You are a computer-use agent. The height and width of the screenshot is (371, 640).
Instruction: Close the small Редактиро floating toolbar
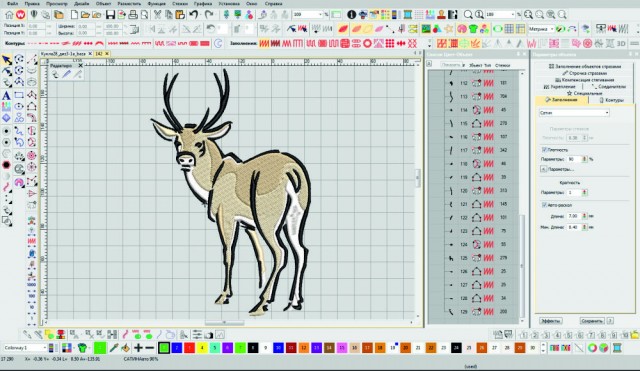pos(80,65)
